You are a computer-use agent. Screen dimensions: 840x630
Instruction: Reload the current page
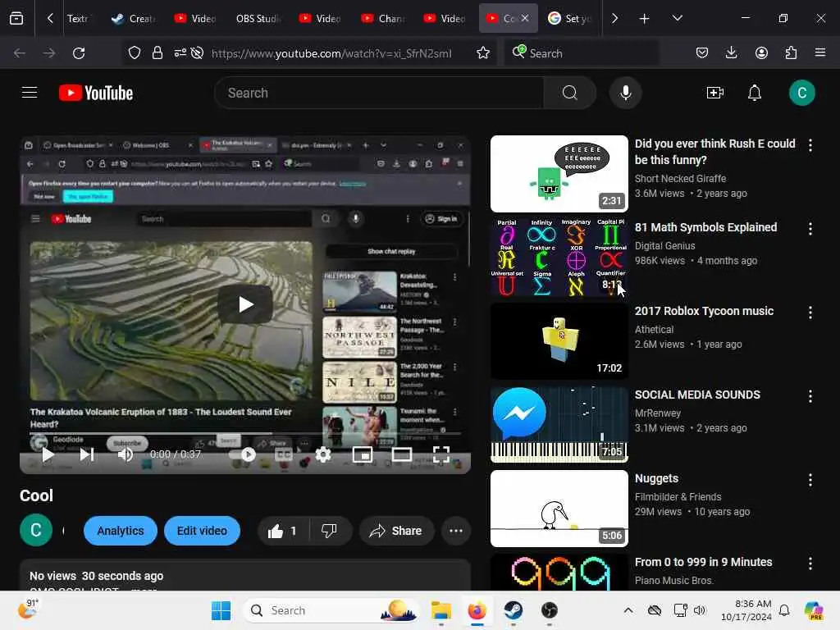[79, 53]
